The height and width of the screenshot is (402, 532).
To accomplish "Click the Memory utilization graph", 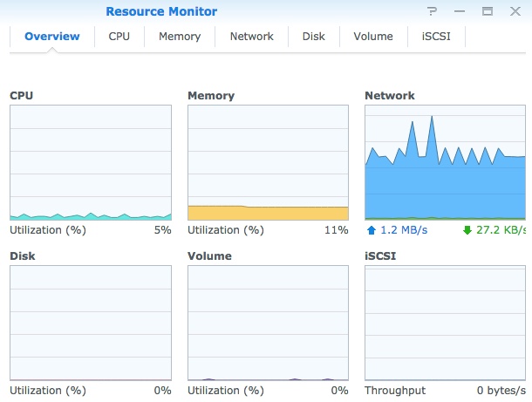I will pyautogui.click(x=268, y=163).
